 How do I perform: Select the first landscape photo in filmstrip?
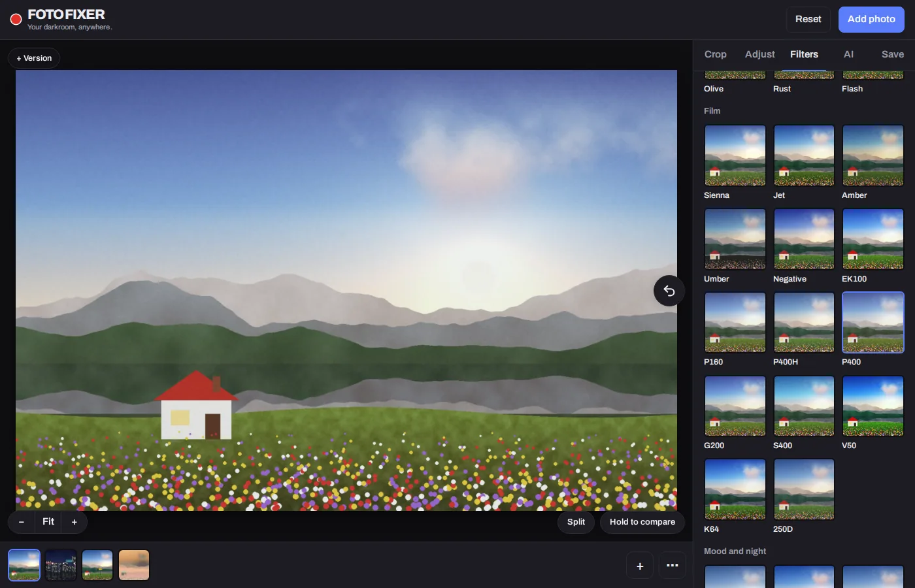tap(24, 565)
